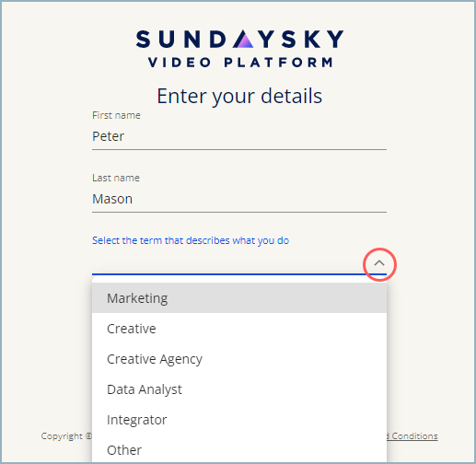Click the Last name field containing Mason
476x464 pixels.
click(x=239, y=199)
